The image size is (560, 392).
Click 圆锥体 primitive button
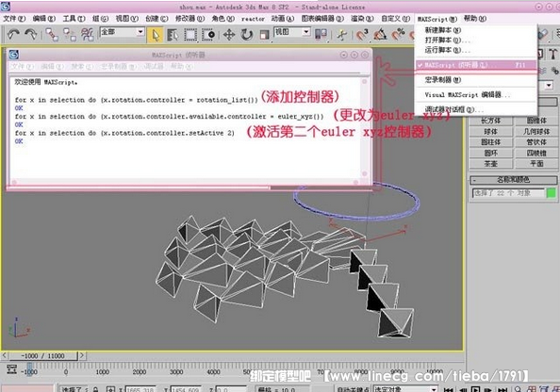click(x=536, y=121)
